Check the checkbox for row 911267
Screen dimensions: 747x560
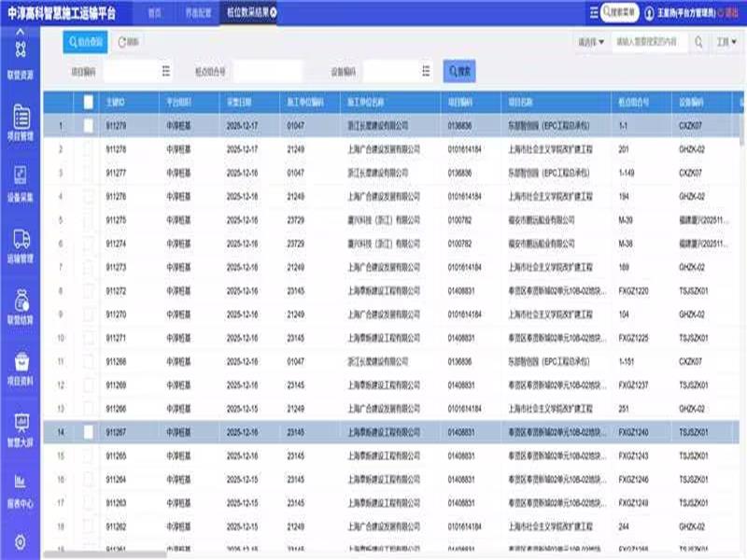(x=89, y=432)
